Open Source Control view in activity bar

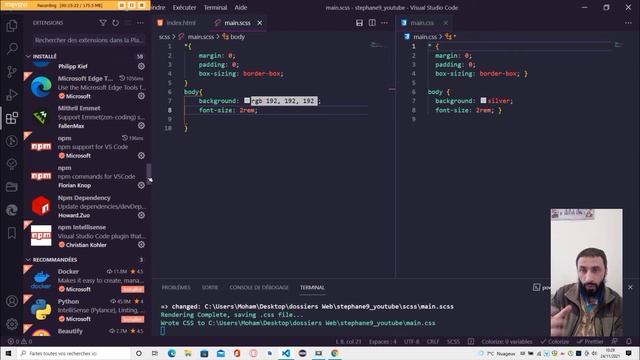[12, 72]
